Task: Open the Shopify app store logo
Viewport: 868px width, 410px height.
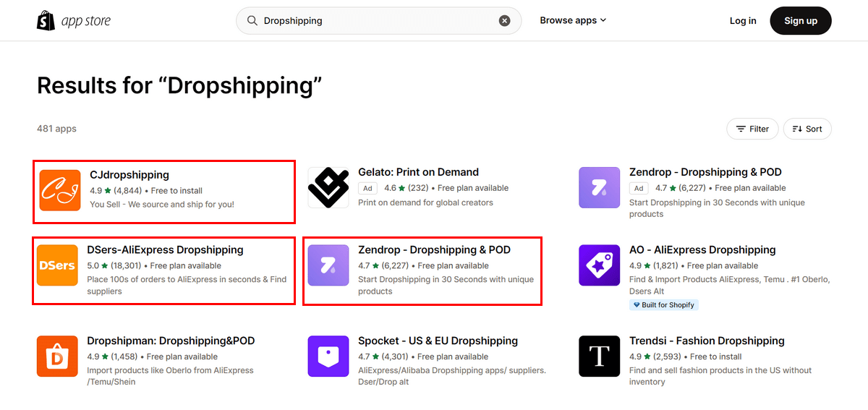Action: (74, 21)
